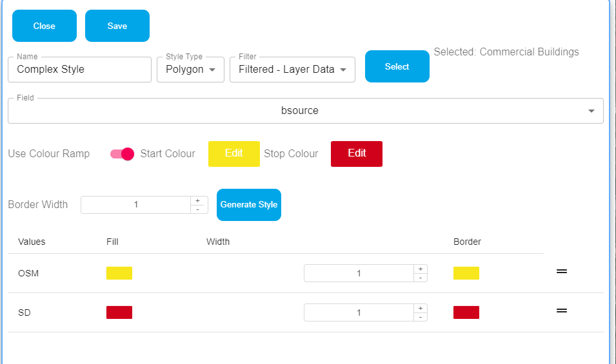Decrease Border Width with minus stepper
The width and height of the screenshot is (616, 364).
198,209
